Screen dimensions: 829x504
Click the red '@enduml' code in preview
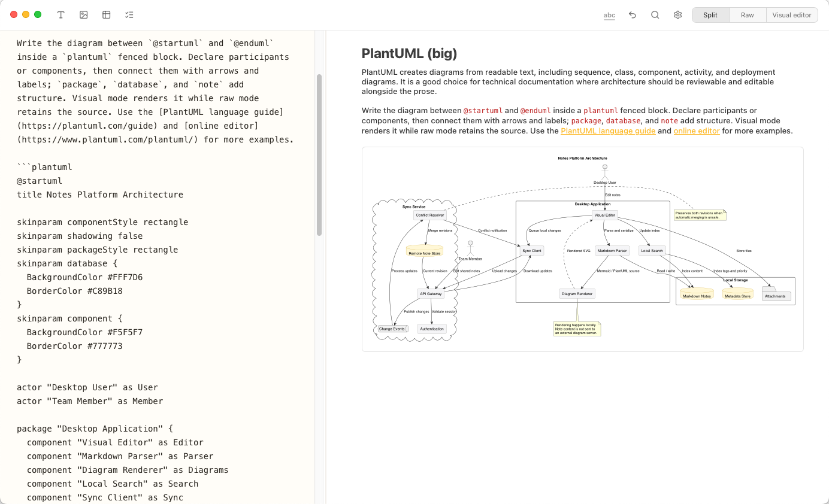tap(535, 111)
